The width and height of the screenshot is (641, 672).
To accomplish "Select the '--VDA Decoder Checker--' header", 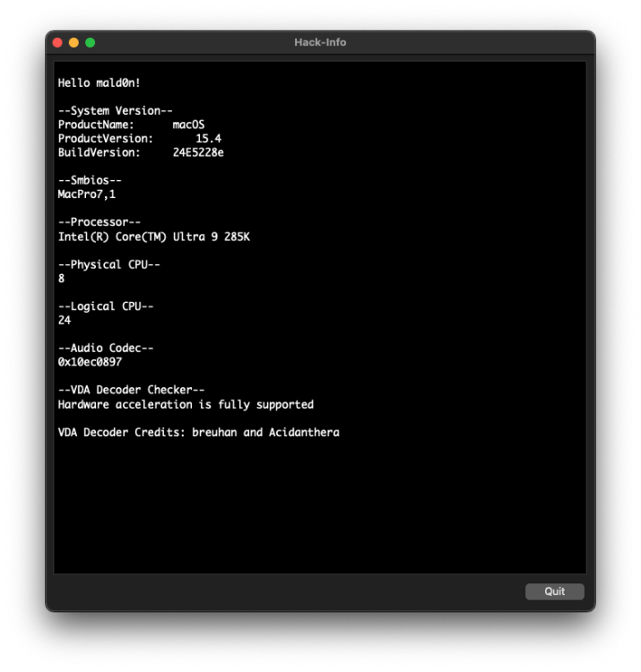I will (131, 390).
